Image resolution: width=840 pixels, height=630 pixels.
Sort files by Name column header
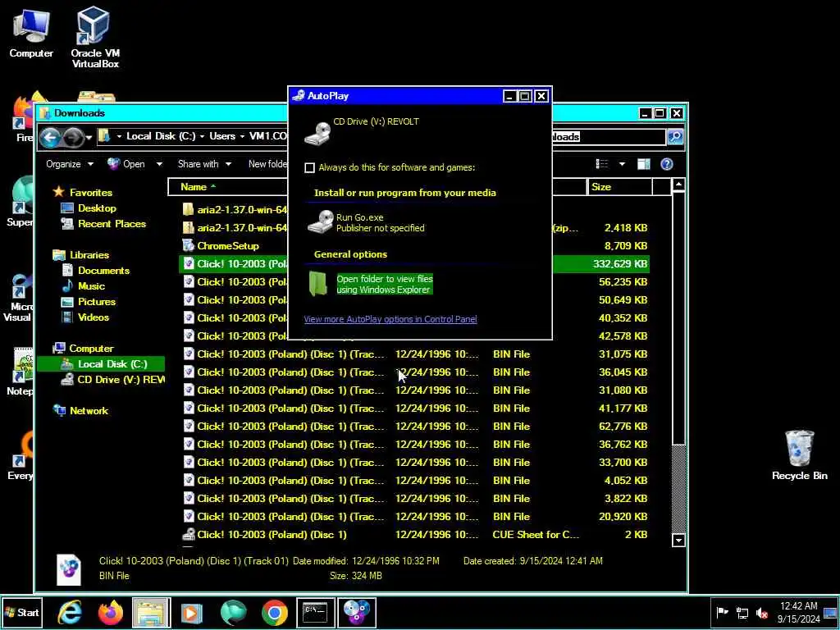click(227, 187)
